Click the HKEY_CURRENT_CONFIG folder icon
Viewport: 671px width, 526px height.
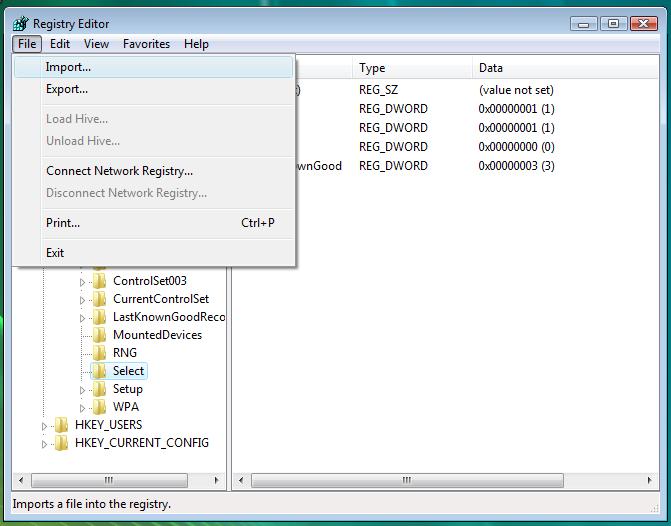pyautogui.click(x=62, y=443)
